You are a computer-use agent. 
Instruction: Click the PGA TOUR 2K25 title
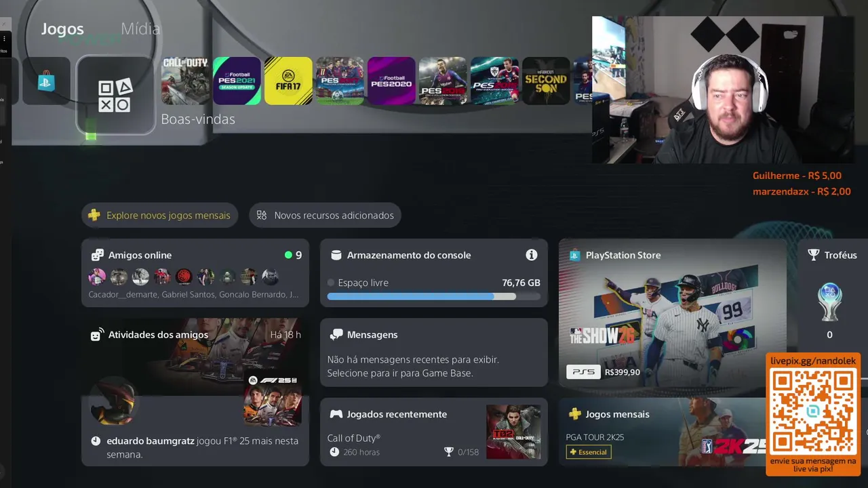click(x=595, y=437)
